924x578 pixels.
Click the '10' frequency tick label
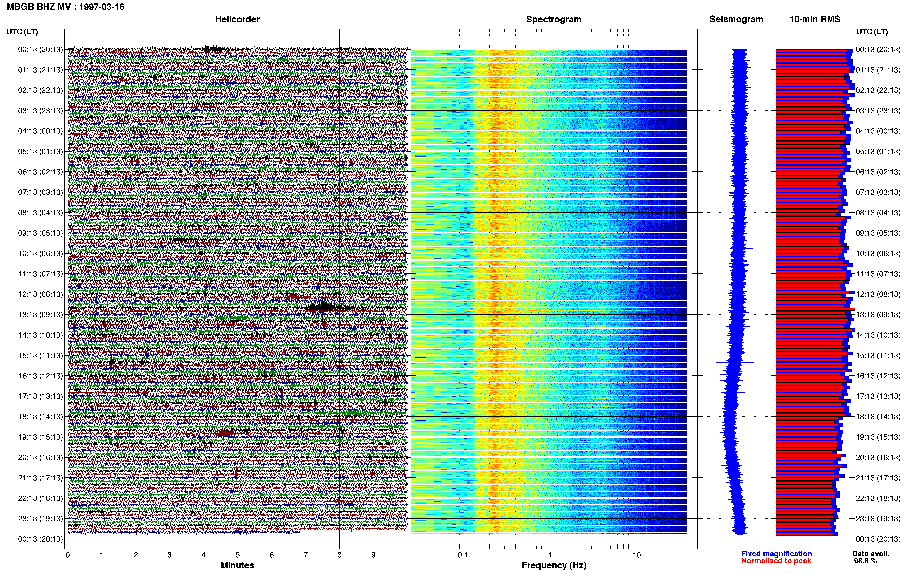(x=637, y=555)
